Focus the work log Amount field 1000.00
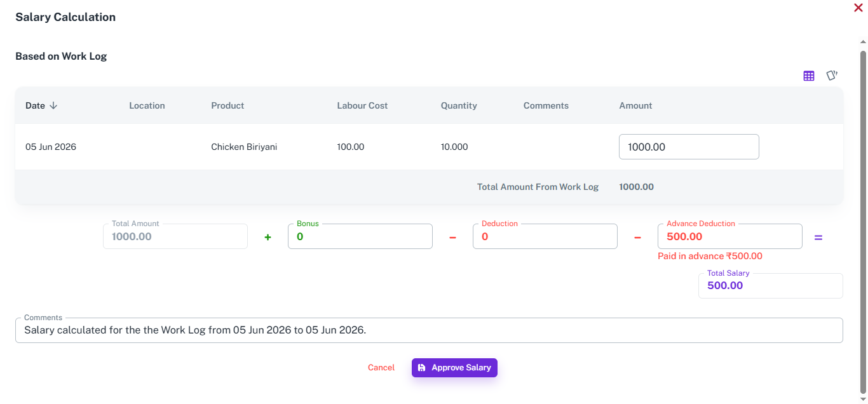Screen dimensions: 868x404 (689, 147)
